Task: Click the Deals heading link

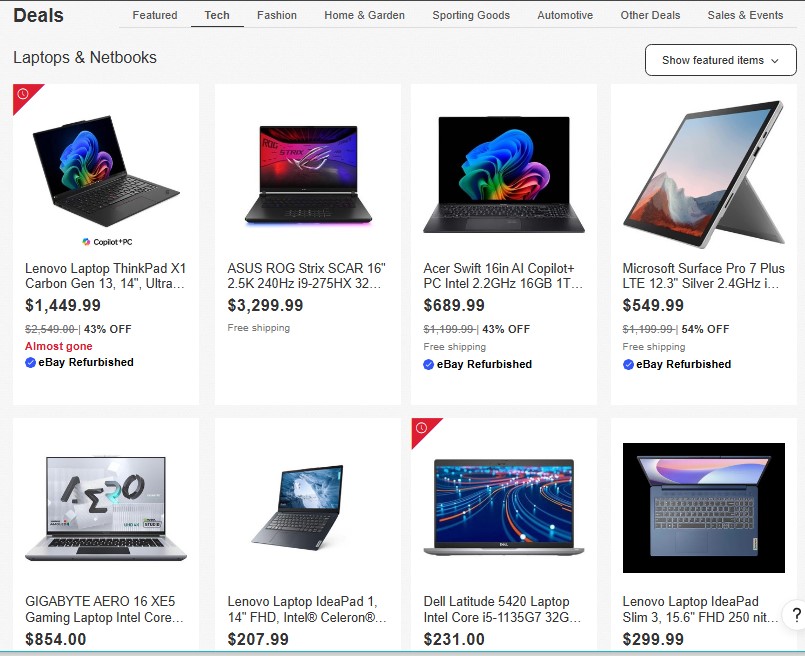Action: pos(39,15)
